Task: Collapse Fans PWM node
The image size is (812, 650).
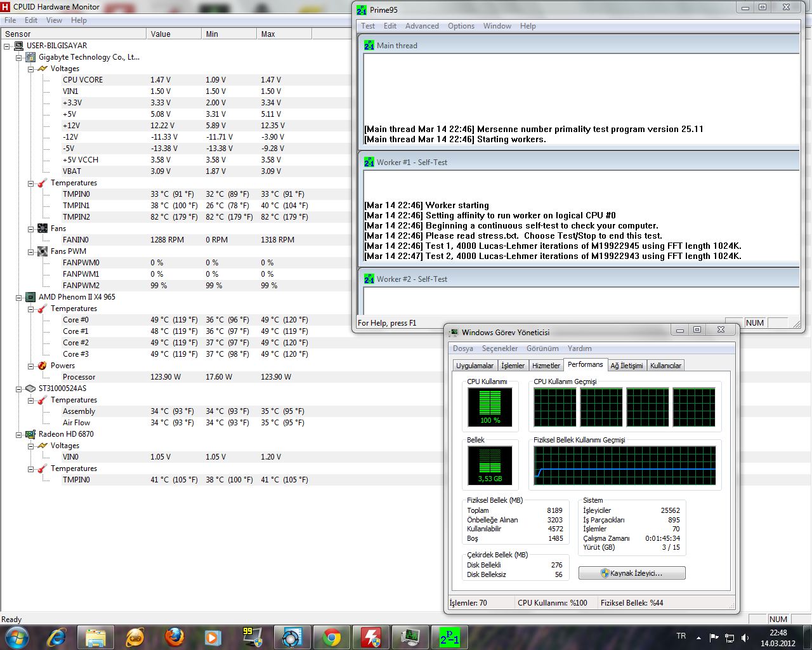Action: pyautogui.click(x=31, y=251)
